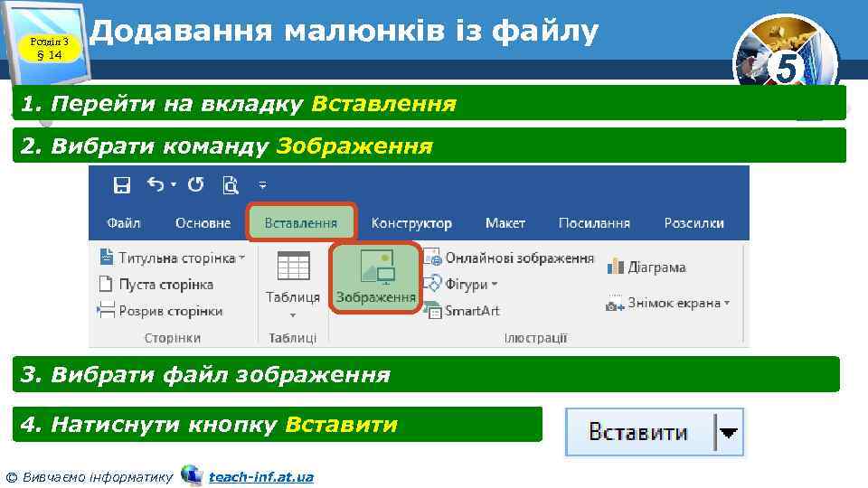This screenshot has width=868, height=488.
Task: Insert a Розрив сторінки
Action: click(x=160, y=311)
